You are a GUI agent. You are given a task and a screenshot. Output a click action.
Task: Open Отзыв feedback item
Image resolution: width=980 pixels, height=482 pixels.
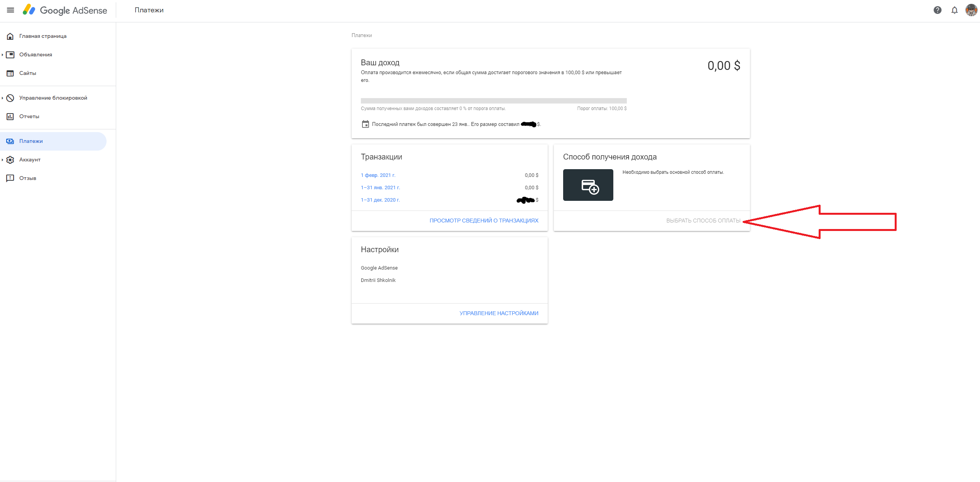(x=28, y=178)
